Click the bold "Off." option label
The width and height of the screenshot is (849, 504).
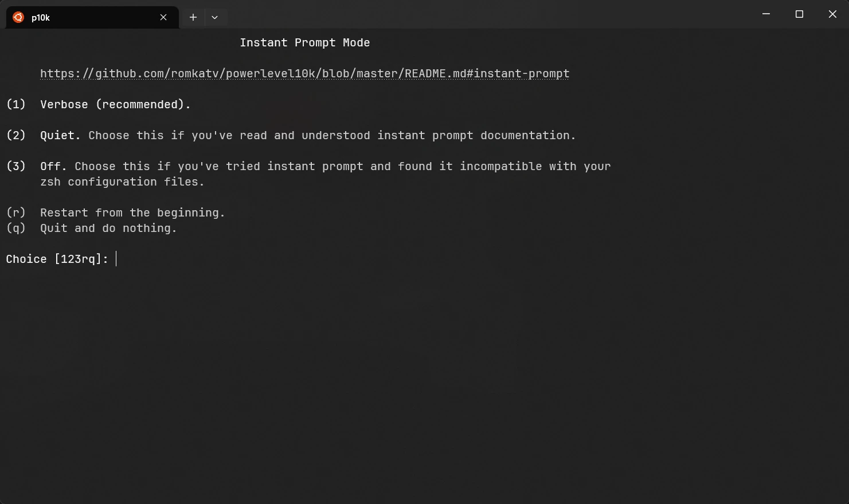53,167
